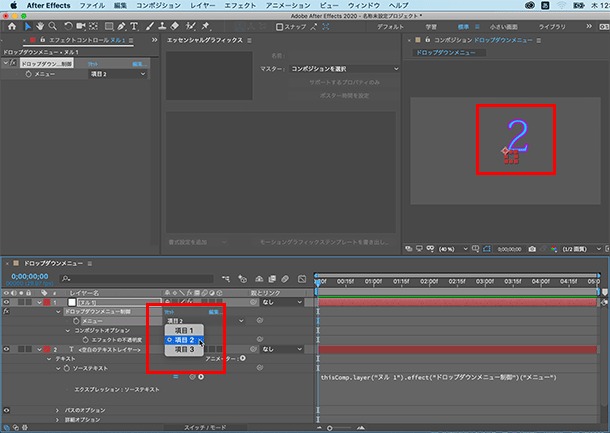Image resolution: width=610 pixels, height=433 pixels.
Task: Expand the 詳細オプション group
Action: click(x=58, y=420)
